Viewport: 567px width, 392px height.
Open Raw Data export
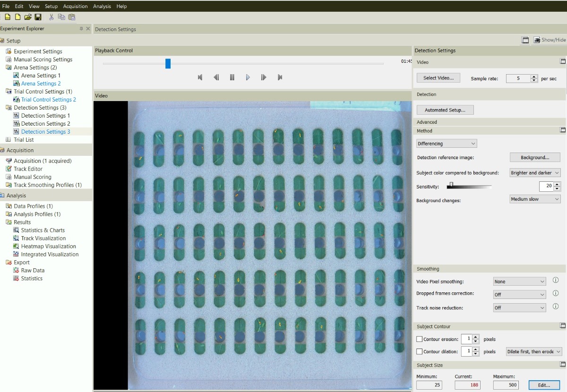(x=33, y=271)
